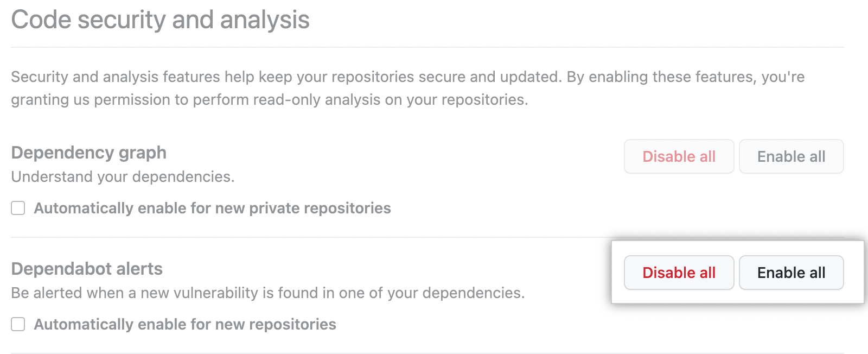Image resolution: width=868 pixels, height=354 pixels.
Task: Disable Dependency graph for all repositories
Action: point(678,156)
